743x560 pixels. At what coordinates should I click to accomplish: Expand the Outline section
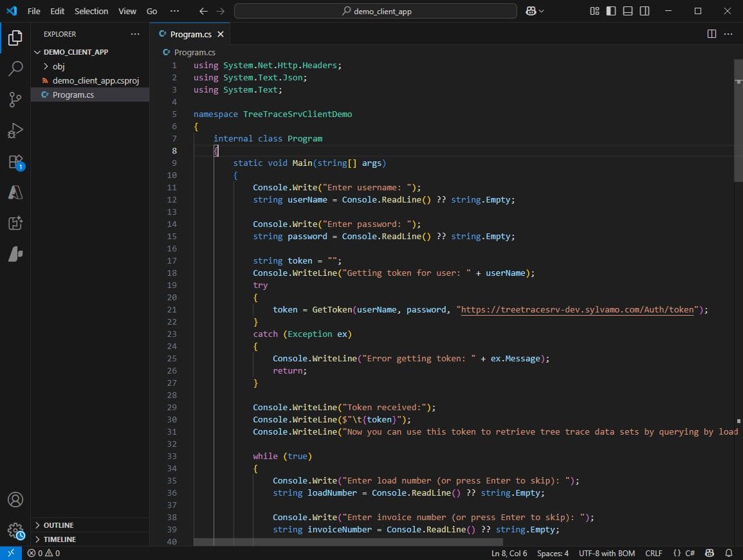tap(55, 525)
